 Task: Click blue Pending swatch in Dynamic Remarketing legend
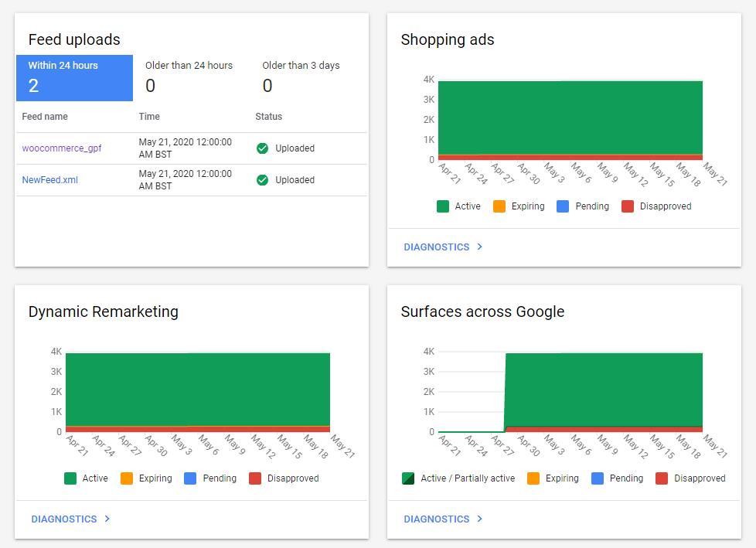(190, 478)
